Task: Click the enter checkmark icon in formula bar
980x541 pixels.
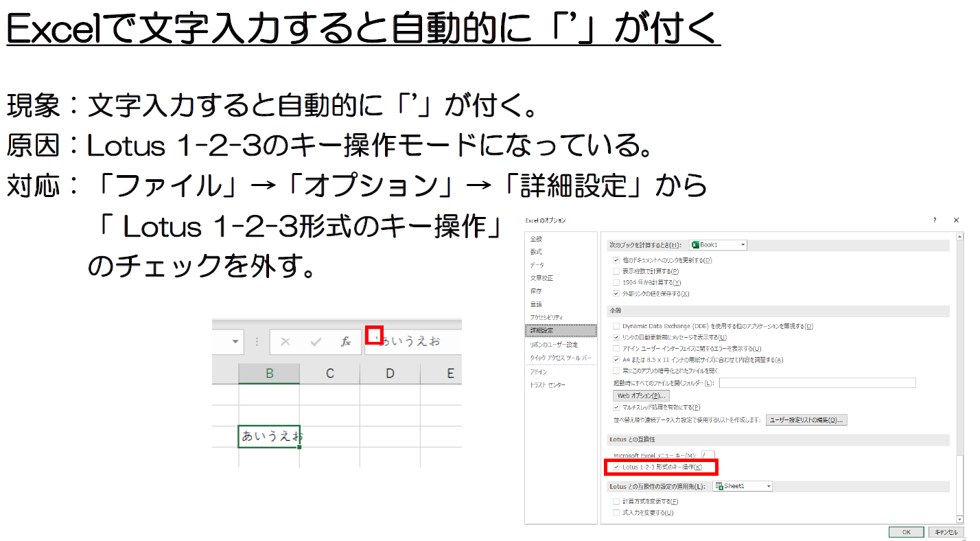Action: point(316,341)
